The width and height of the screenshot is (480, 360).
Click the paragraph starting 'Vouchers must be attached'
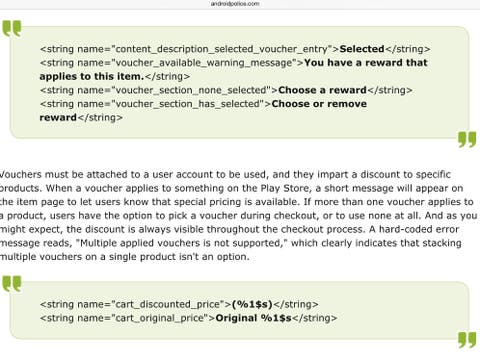click(x=238, y=216)
